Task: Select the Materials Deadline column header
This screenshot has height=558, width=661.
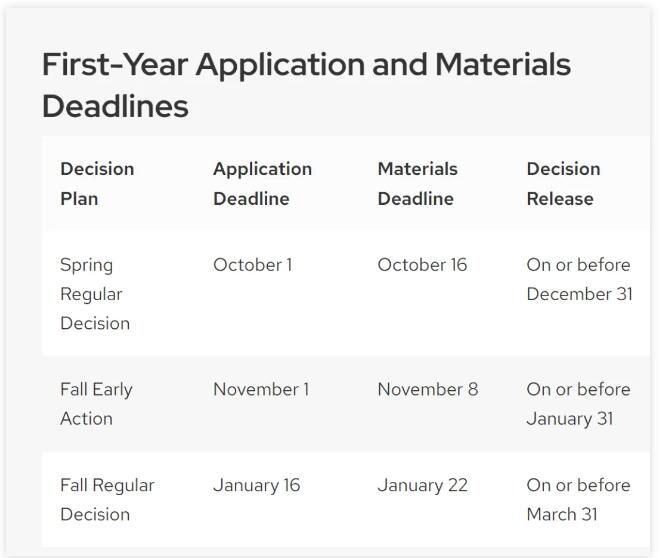Action: [x=417, y=184]
